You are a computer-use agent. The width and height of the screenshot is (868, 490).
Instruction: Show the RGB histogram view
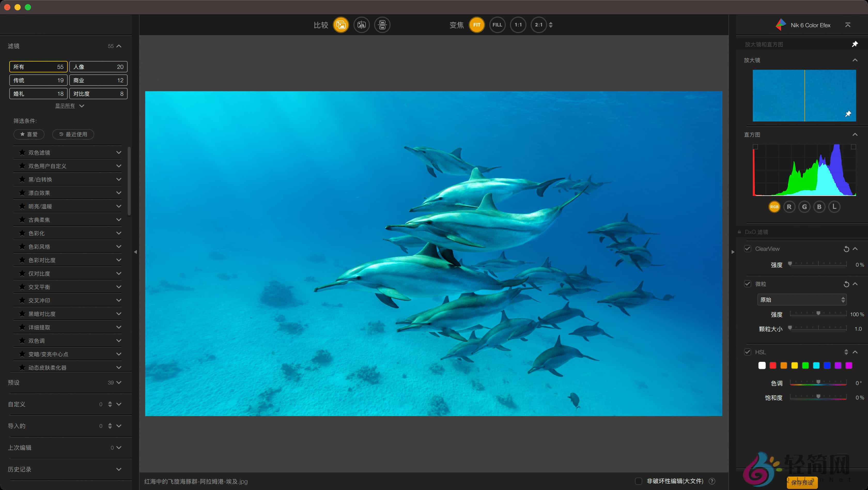point(774,206)
